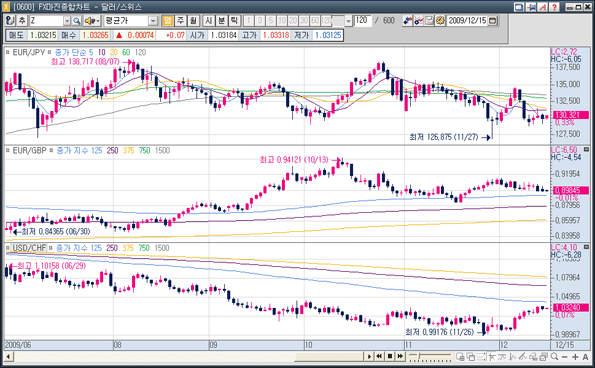Click the USD/CHF chart pane title
Image resolution: width=595 pixels, height=368 pixels.
(x=29, y=248)
